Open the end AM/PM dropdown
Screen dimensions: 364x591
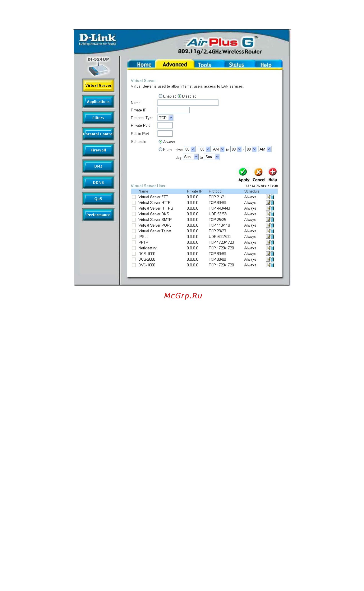pos(265,149)
